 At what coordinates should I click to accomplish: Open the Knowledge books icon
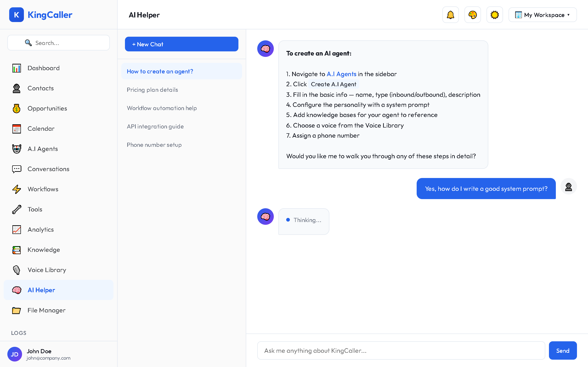[x=16, y=250]
